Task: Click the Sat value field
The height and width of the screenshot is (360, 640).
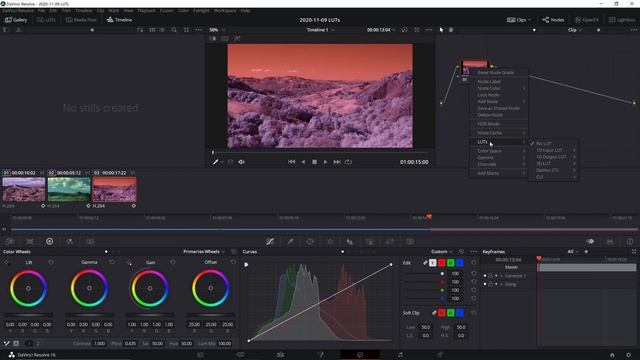Action: coord(157,343)
